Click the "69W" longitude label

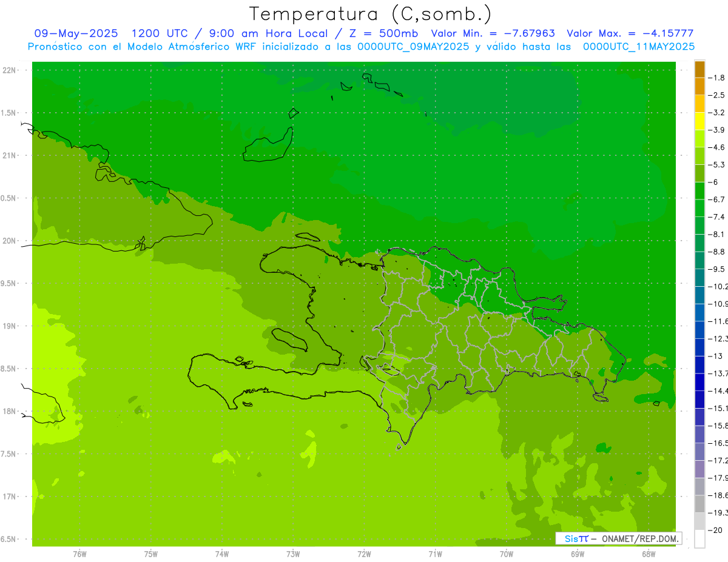(x=578, y=554)
